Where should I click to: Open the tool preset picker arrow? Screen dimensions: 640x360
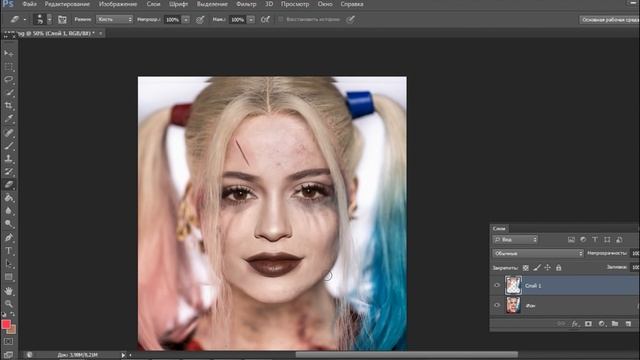(x=24, y=19)
